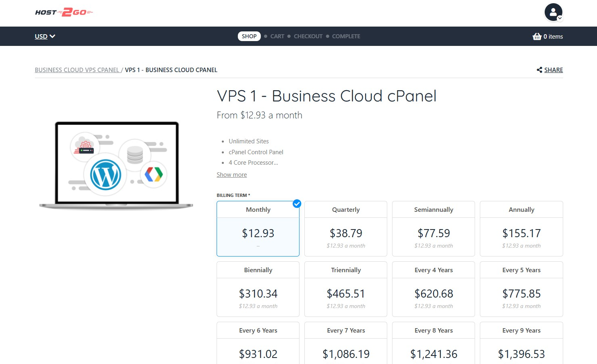Go to the CHECKOUT step
This screenshot has width=597, height=364.
tap(308, 36)
